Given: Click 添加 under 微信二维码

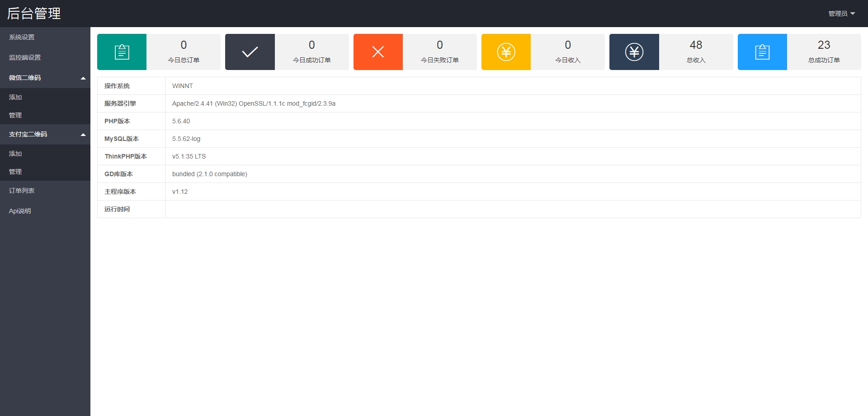Looking at the screenshot, I should [x=45, y=97].
